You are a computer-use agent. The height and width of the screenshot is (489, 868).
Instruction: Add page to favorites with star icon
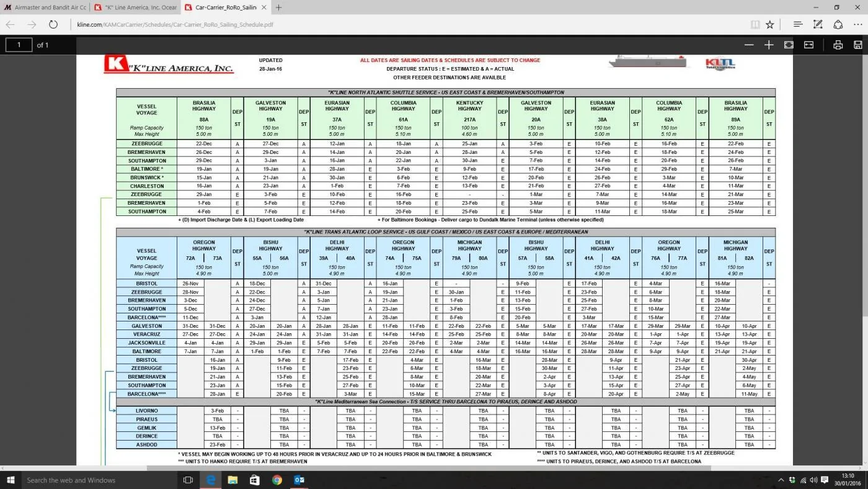tap(770, 24)
